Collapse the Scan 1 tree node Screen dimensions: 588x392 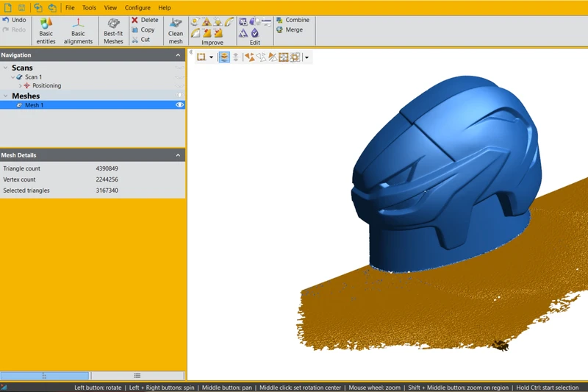pos(12,76)
